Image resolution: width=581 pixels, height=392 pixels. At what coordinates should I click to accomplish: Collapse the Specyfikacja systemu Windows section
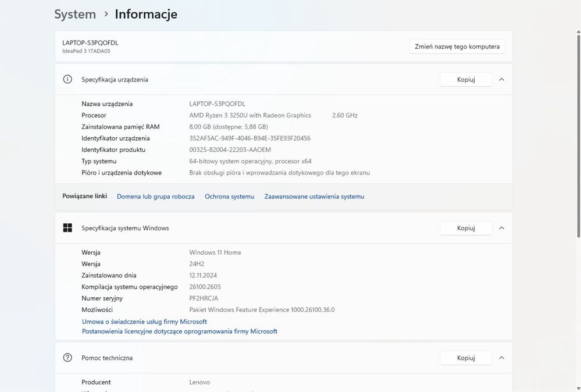coord(501,228)
